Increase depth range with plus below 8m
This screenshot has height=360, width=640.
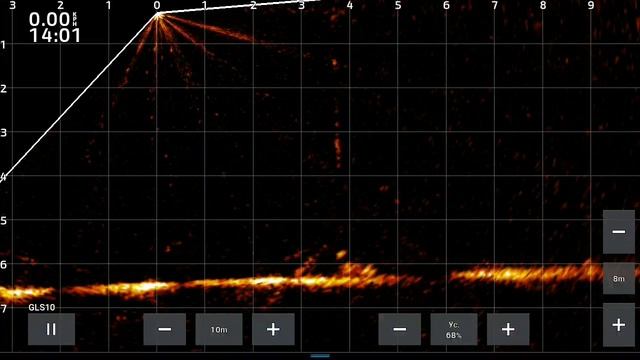tap(619, 325)
